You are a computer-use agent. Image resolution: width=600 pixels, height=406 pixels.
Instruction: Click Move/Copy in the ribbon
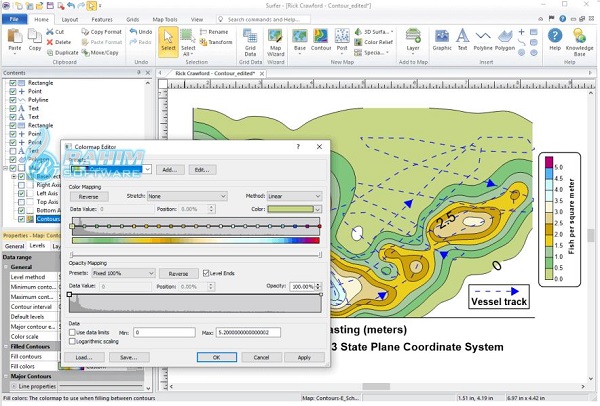pyautogui.click(x=100, y=52)
